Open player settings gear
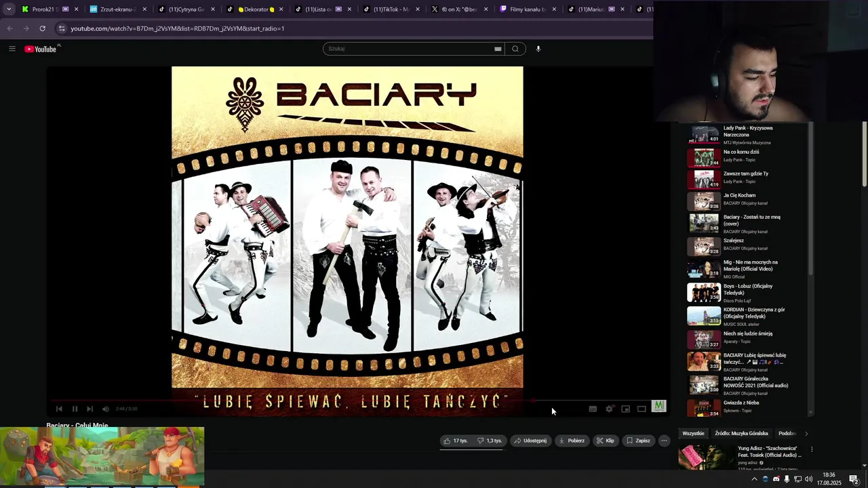Screen dimensions: 868x488 click(x=609, y=409)
